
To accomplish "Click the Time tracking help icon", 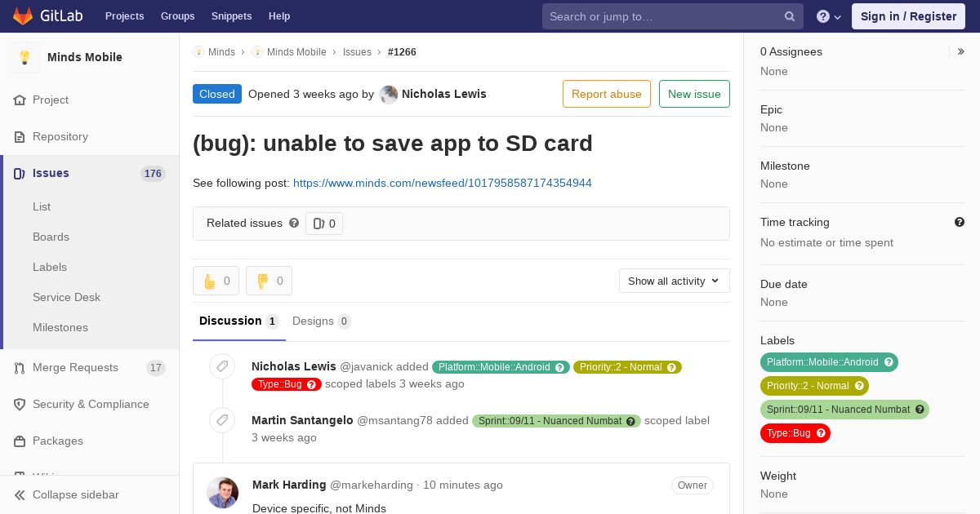I will click(x=960, y=222).
